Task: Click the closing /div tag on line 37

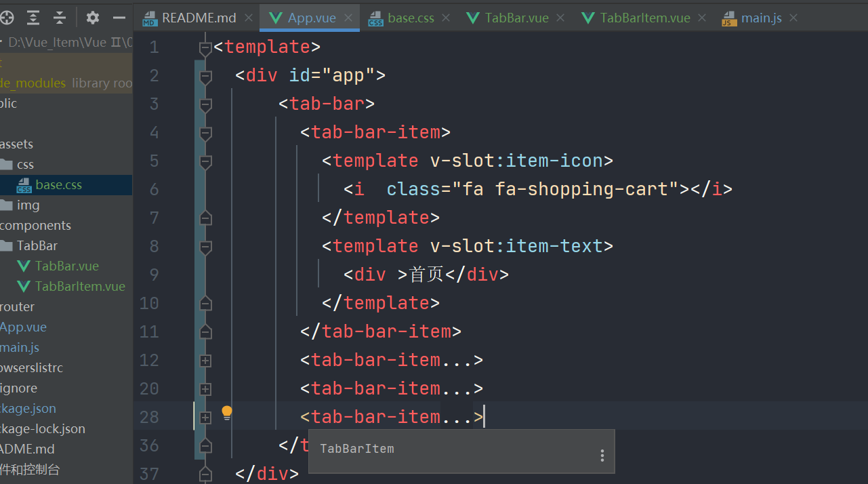Action: (267, 474)
